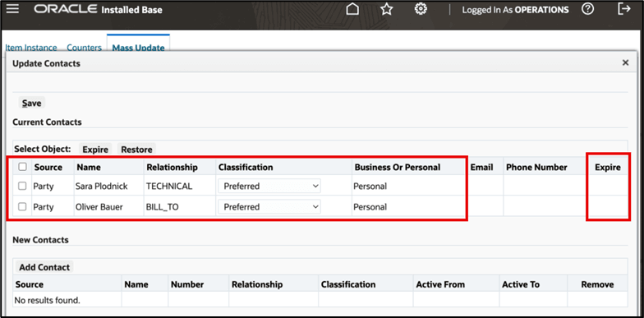Click Party source cell for Oliver Bauer
Screen dimensions: 644x318
click(44, 207)
